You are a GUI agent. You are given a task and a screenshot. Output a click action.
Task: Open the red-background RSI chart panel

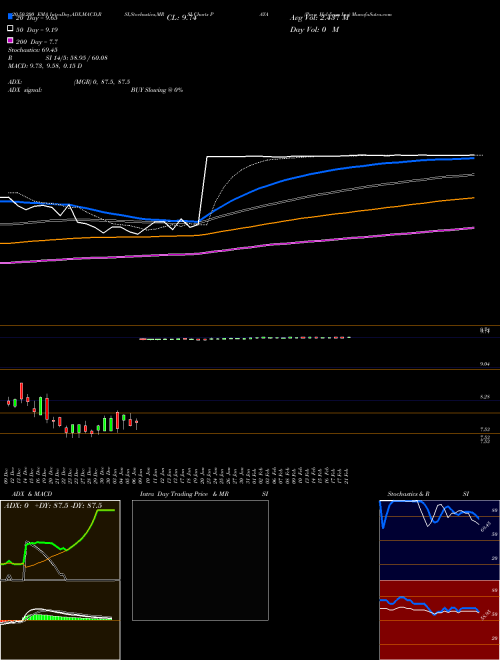point(439,620)
